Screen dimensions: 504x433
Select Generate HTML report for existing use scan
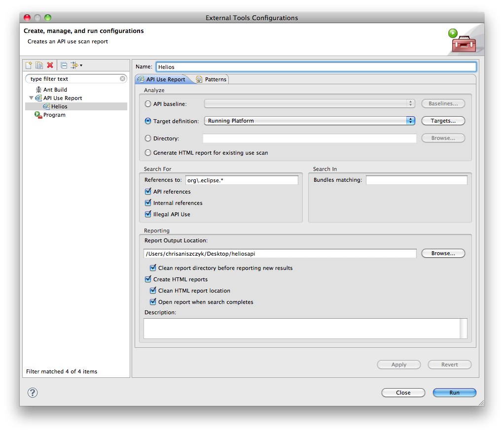point(148,153)
